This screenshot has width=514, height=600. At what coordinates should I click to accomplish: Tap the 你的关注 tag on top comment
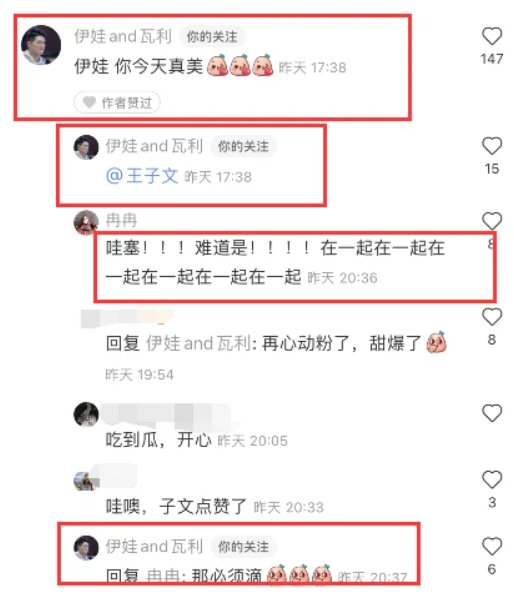[x=212, y=37]
